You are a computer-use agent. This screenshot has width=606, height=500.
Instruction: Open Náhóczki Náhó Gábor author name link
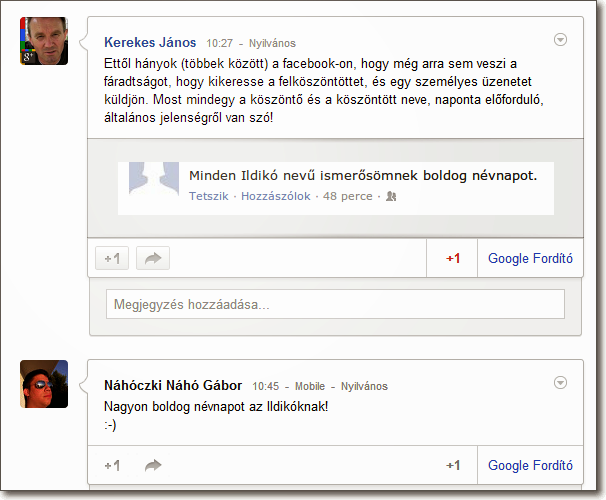click(x=173, y=385)
